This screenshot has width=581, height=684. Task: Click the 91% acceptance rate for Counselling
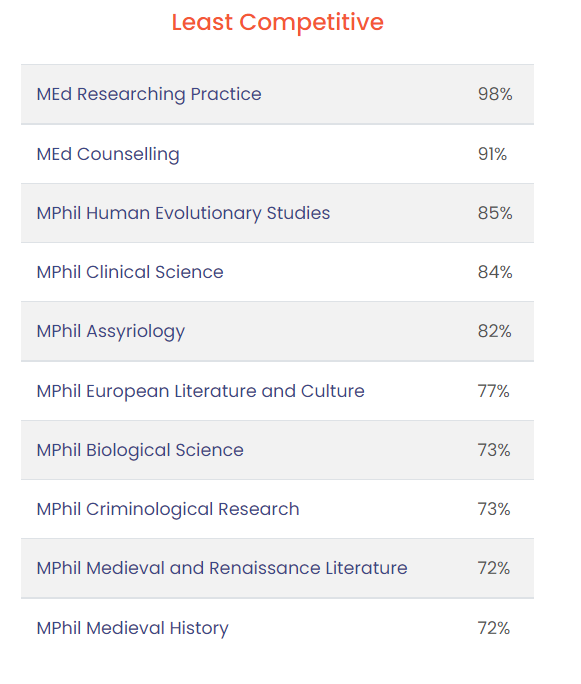(492, 154)
